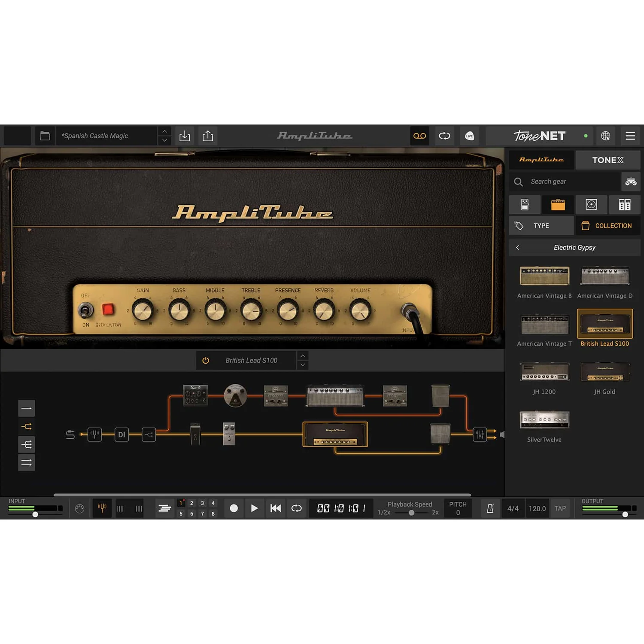The height and width of the screenshot is (644, 644).
Task: Switch to the TONEX tab
Action: click(x=608, y=160)
